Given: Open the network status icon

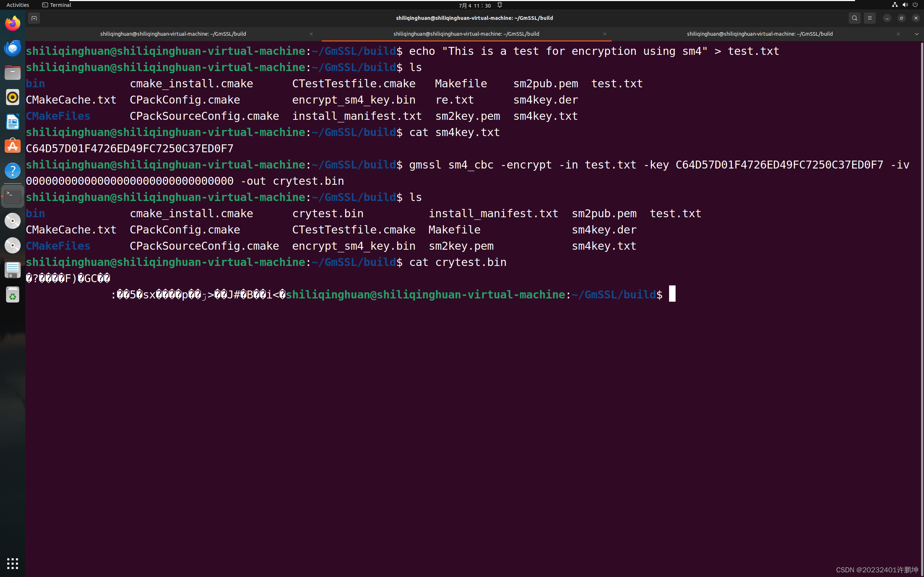Looking at the screenshot, I should tap(895, 5).
